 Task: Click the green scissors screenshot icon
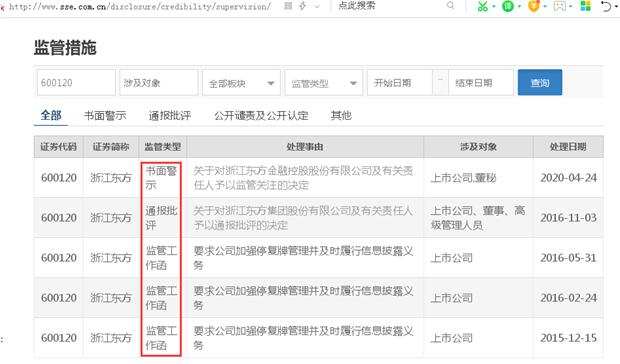click(x=482, y=6)
